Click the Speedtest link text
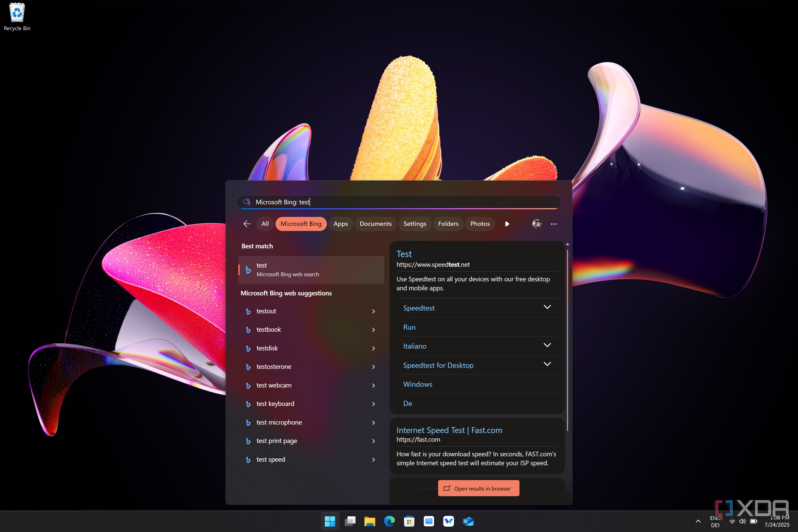798x532 pixels. tap(419, 308)
